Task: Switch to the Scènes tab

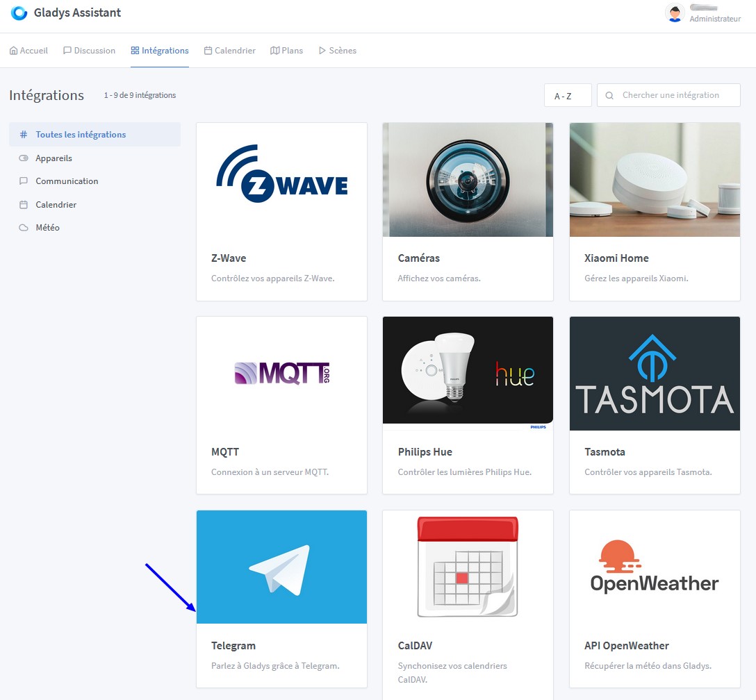Action: (337, 51)
